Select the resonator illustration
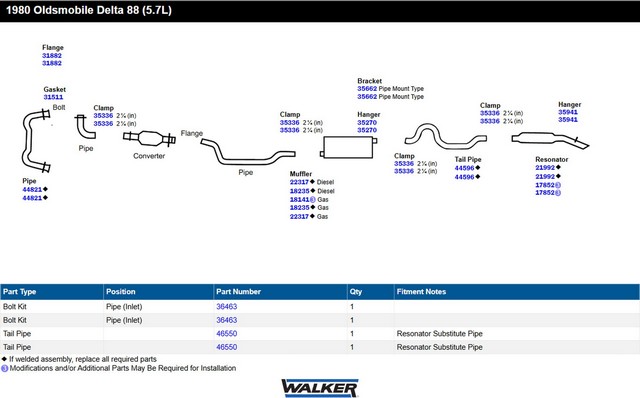This screenshot has height=398, width=640. point(550,140)
